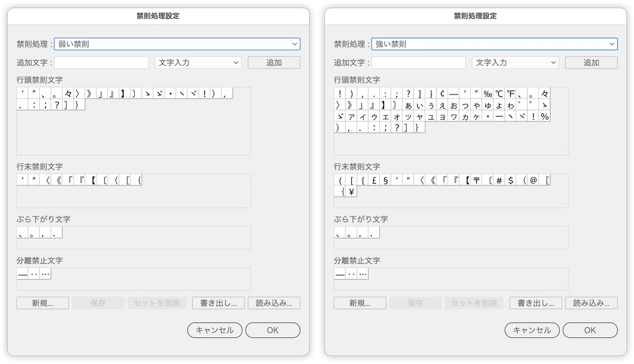
Task: Open the 禁則処理 dropdown showing 弱い禁則
Action: (177, 44)
